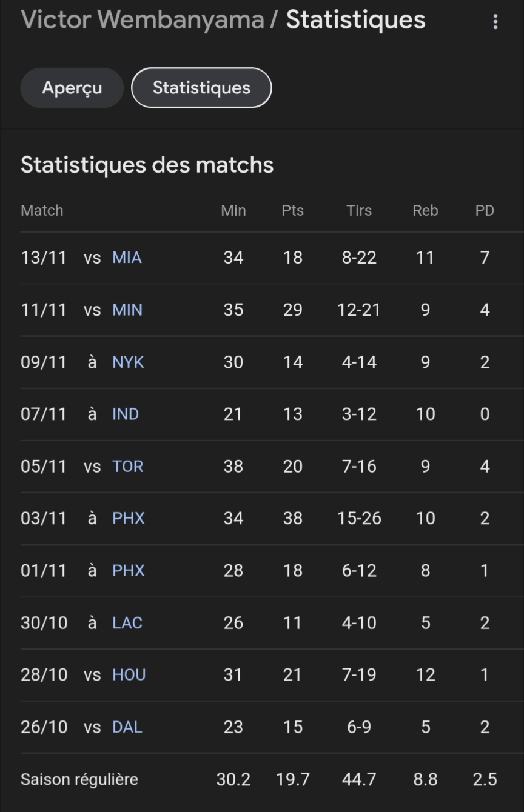Click the Pts column header
Viewport: 524px width, 812px height.
(x=292, y=210)
